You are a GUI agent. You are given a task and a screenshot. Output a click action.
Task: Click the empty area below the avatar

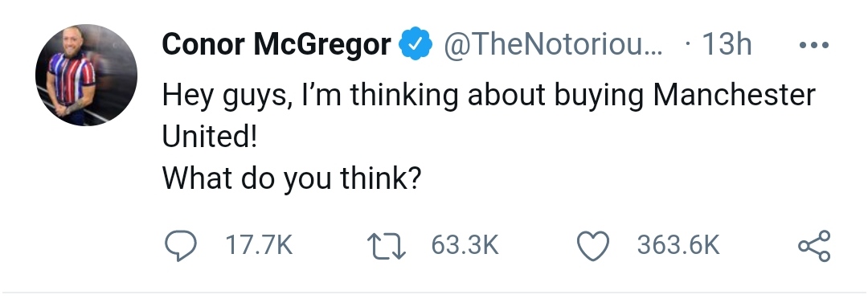pos(86,205)
